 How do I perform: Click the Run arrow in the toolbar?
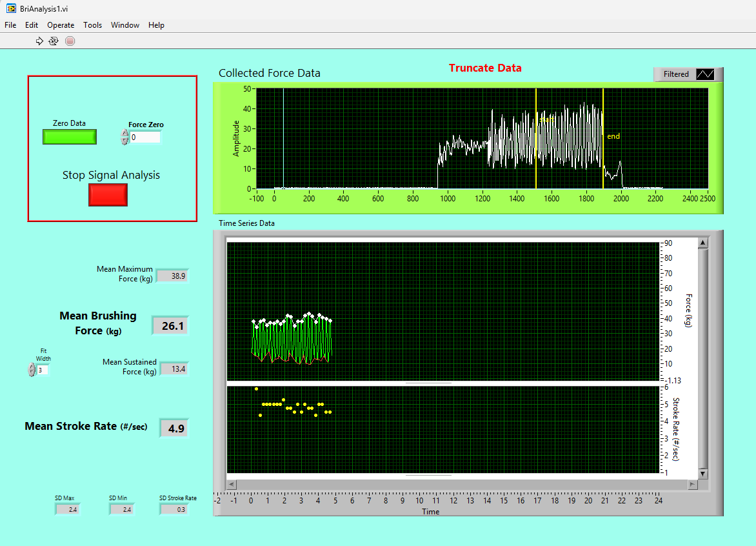point(39,41)
